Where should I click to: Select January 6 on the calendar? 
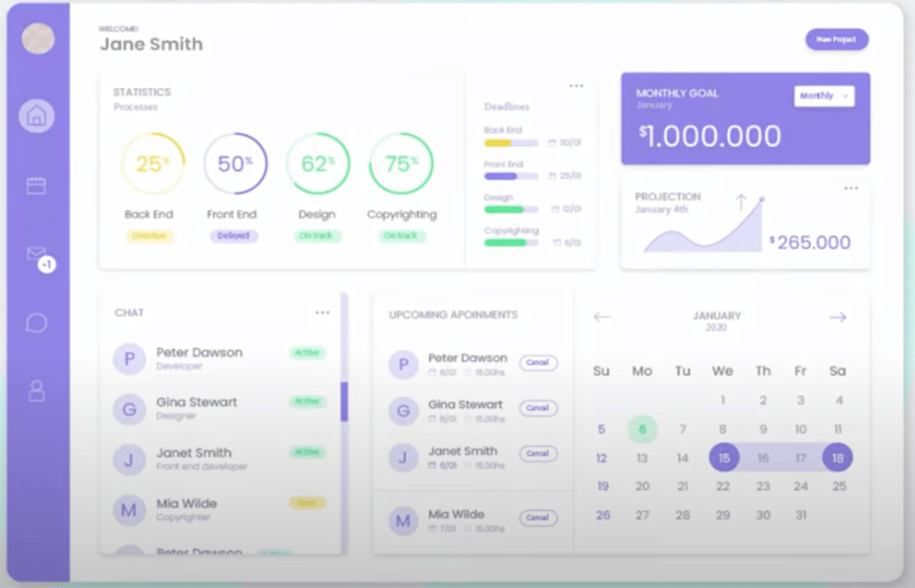(x=642, y=430)
